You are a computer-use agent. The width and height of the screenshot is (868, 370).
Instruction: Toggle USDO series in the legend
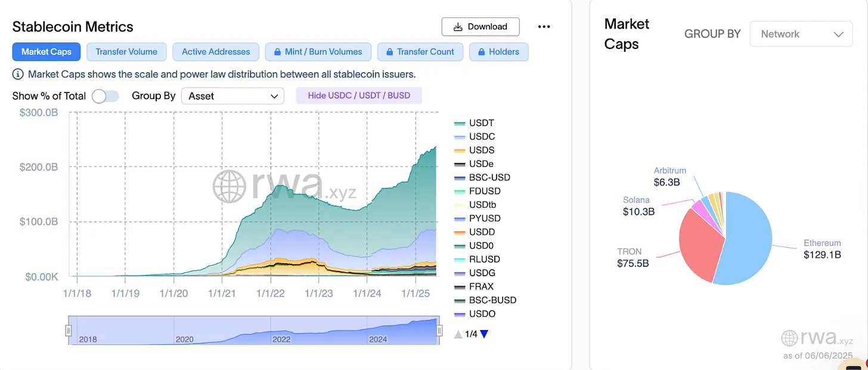(474, 314)
